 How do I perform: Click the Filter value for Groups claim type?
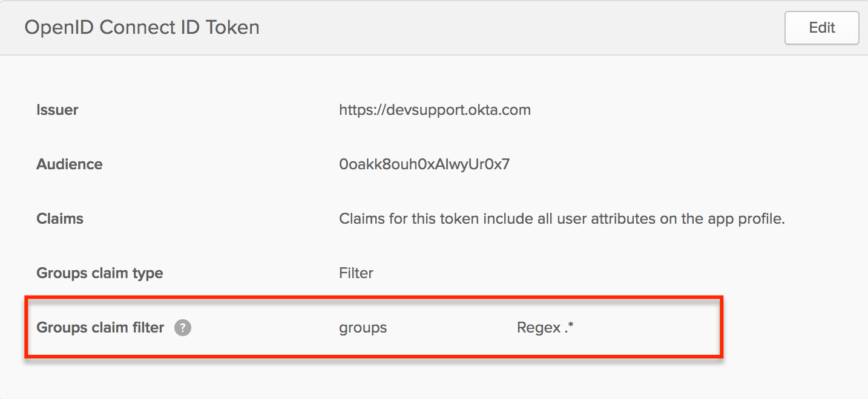[x=356, y=273]
